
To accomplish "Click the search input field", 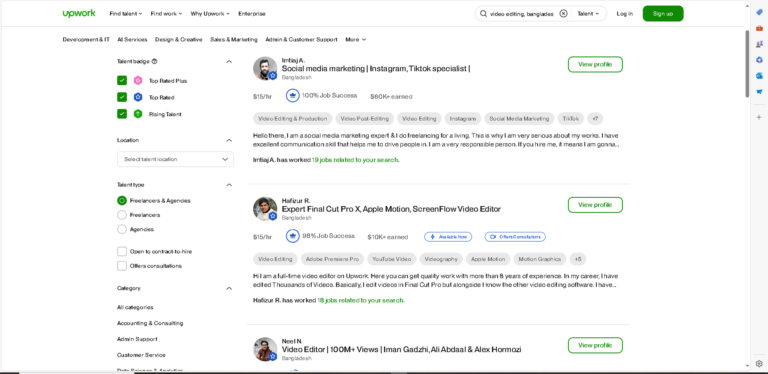I will coord(522,14).
